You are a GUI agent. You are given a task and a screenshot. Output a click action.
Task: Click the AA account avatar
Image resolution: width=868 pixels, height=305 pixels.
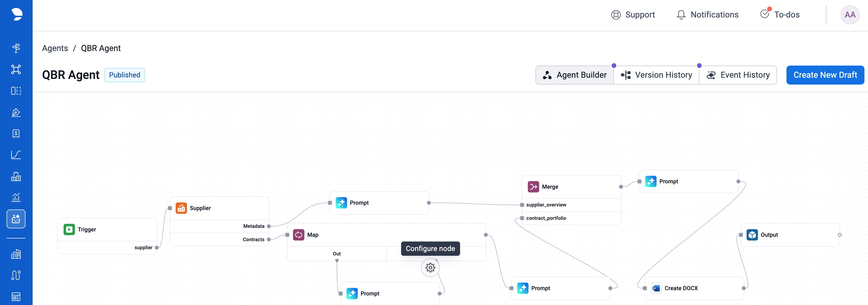[850, 15]
